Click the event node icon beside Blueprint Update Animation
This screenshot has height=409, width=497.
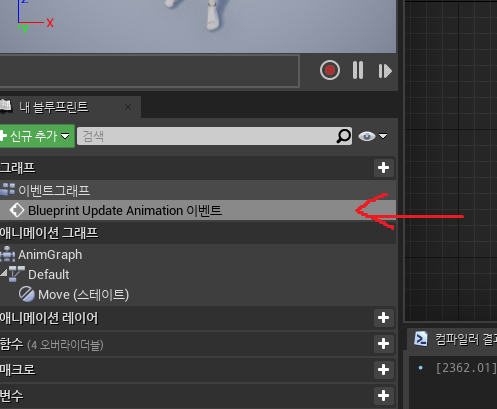(17, 210)
